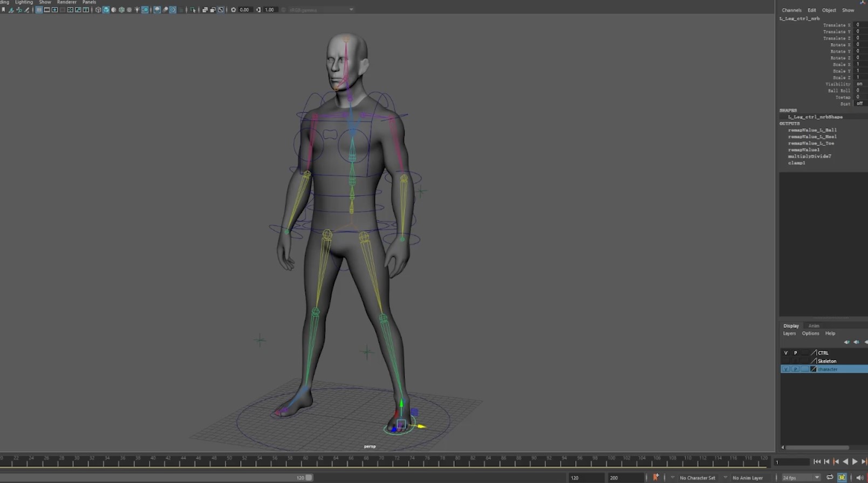Click the wireframe cube shading icon
The height and width of the screenshot is (483, 868).
tap(98, 10)
